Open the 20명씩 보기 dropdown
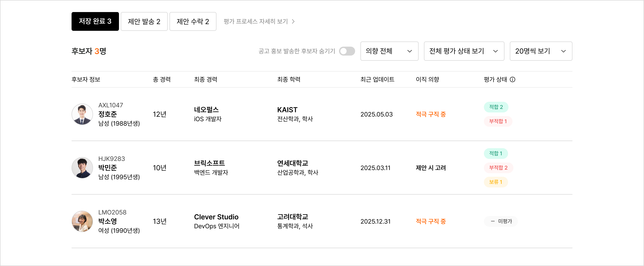 [x=541, y=51]
